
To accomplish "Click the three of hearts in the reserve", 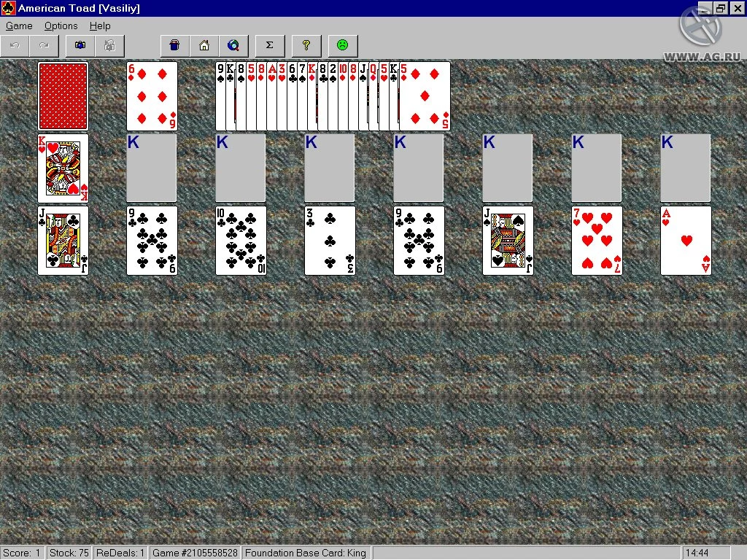I will pyautogui.click(x=282, y=96).
